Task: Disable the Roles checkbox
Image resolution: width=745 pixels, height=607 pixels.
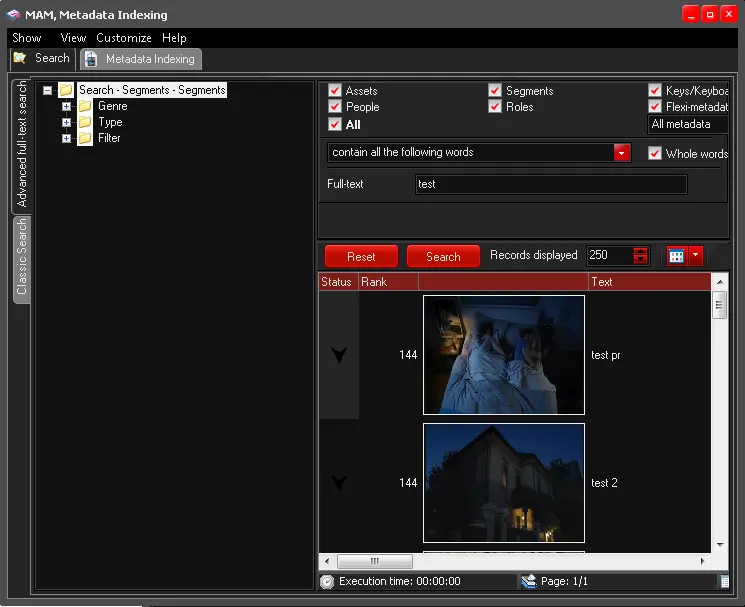Action: click(x=495, y=107)
